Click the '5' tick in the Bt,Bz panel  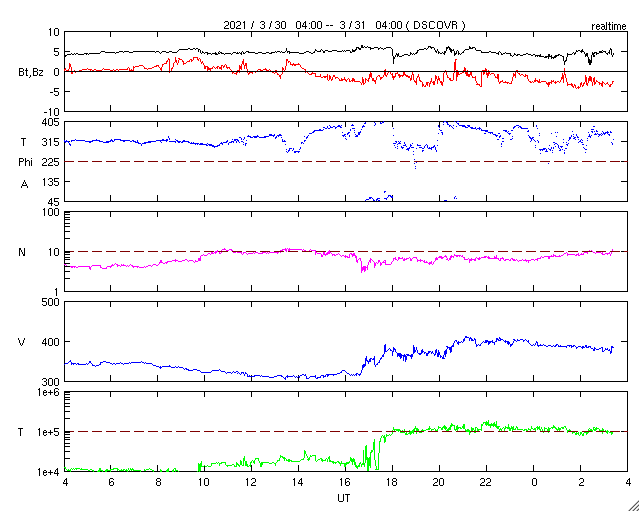(x=57, y=52)
